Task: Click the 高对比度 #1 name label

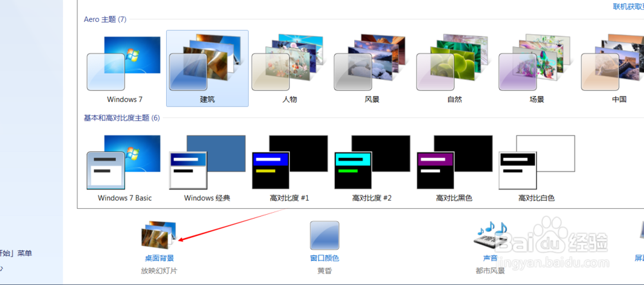Action: click(290, 198)
